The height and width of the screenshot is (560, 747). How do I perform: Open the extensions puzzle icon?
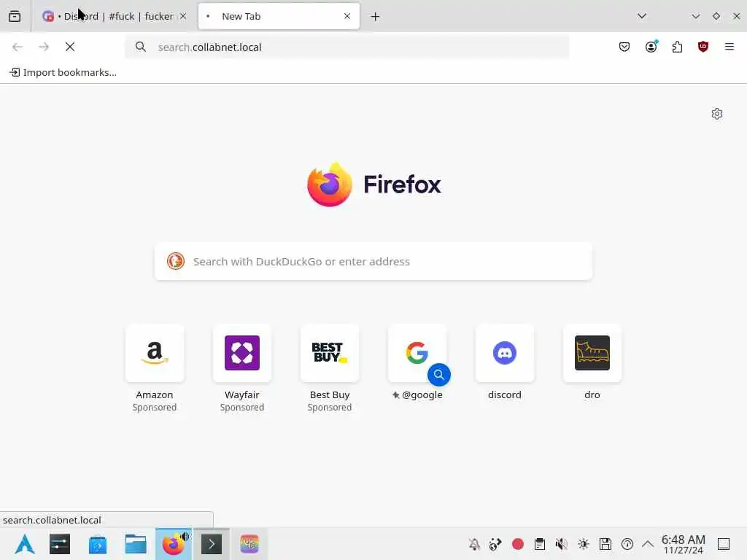(x=678, y=47)
